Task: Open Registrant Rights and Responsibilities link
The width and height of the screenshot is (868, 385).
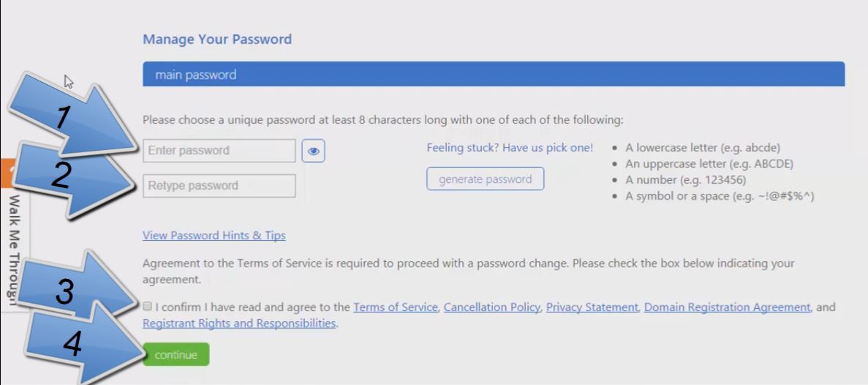Action: tap(239, 323)
